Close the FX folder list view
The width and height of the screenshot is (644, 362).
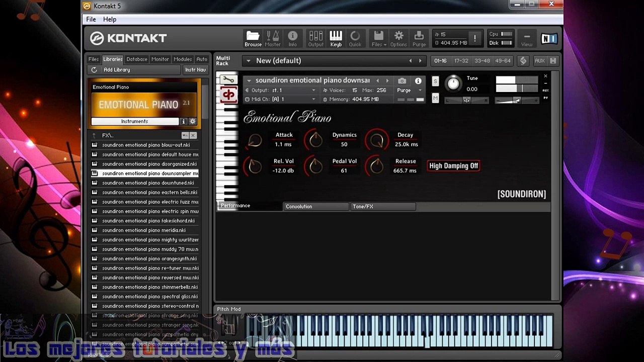pyautogui.click(x=193, y=135)
